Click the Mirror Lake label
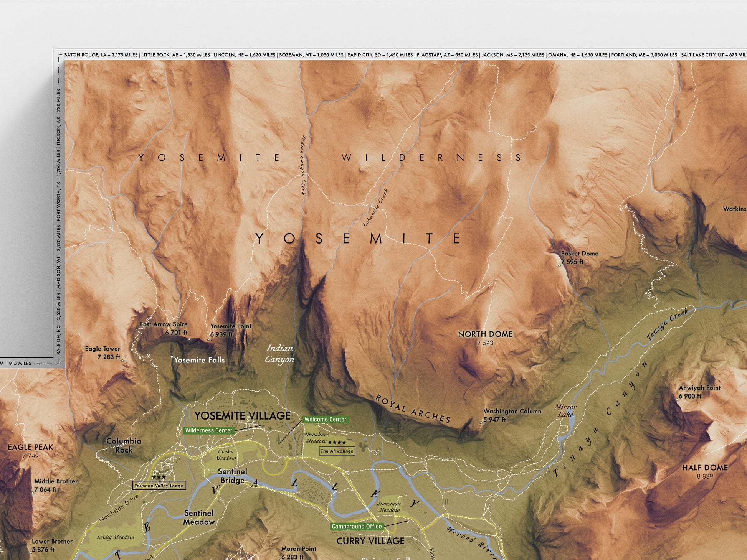 565,411
